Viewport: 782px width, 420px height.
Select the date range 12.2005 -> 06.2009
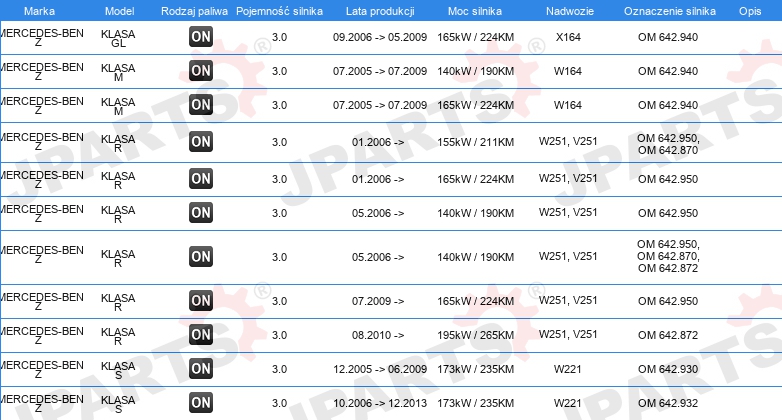tap(380, 369)
